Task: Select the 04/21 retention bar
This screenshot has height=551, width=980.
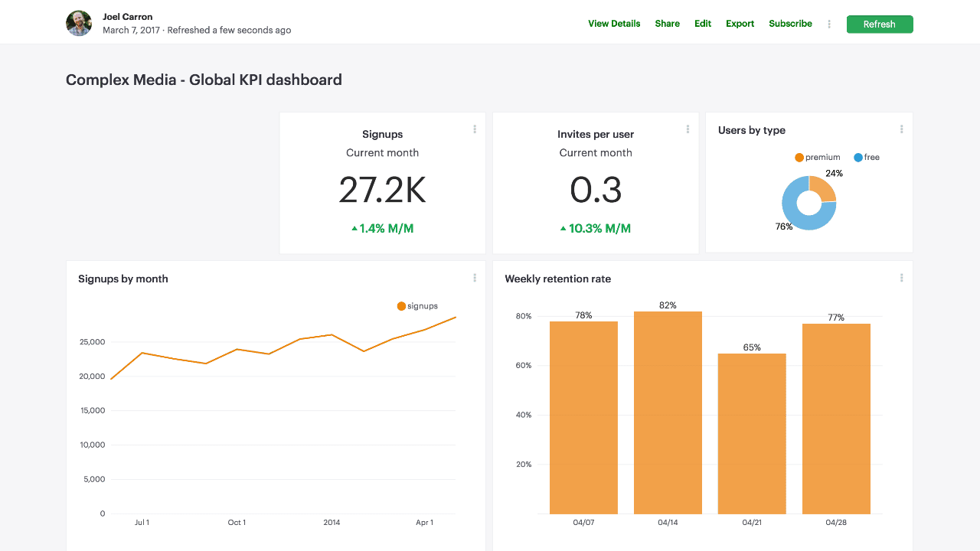Action: click(x=752, y=433)
